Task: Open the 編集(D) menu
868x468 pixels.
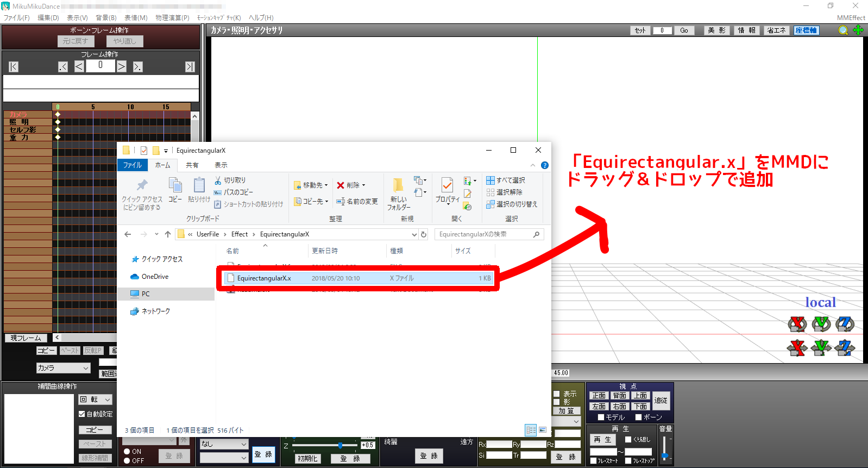Action: tap(48, 18)
